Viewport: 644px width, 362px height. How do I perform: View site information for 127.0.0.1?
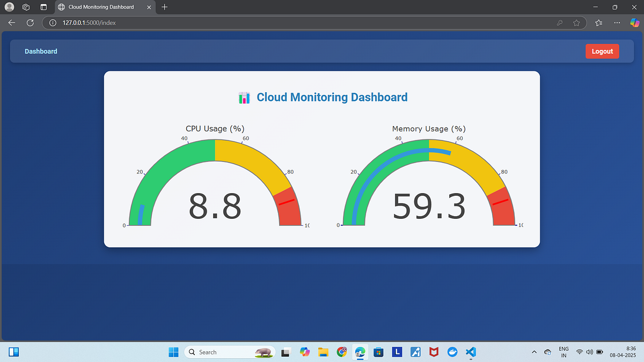coord(52,23)
